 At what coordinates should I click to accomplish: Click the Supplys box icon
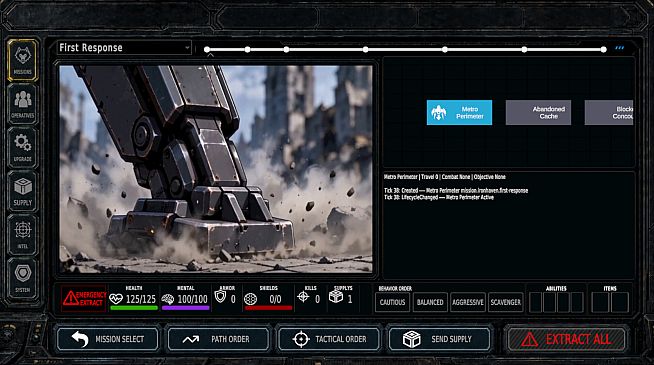(x=336, y=297)
